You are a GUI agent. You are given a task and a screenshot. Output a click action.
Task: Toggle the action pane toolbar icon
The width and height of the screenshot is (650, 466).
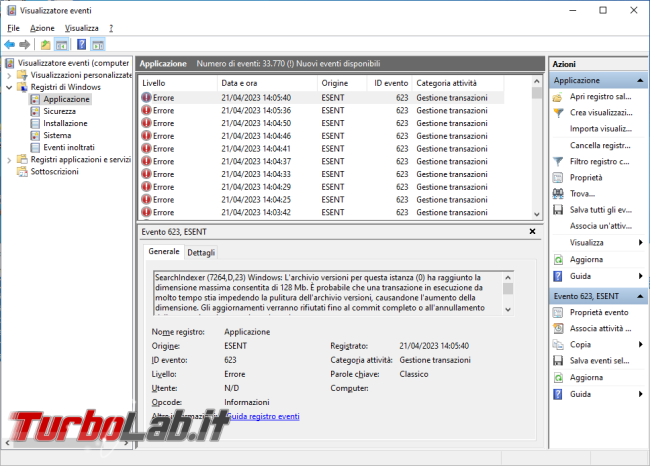[x=98, y=44]
